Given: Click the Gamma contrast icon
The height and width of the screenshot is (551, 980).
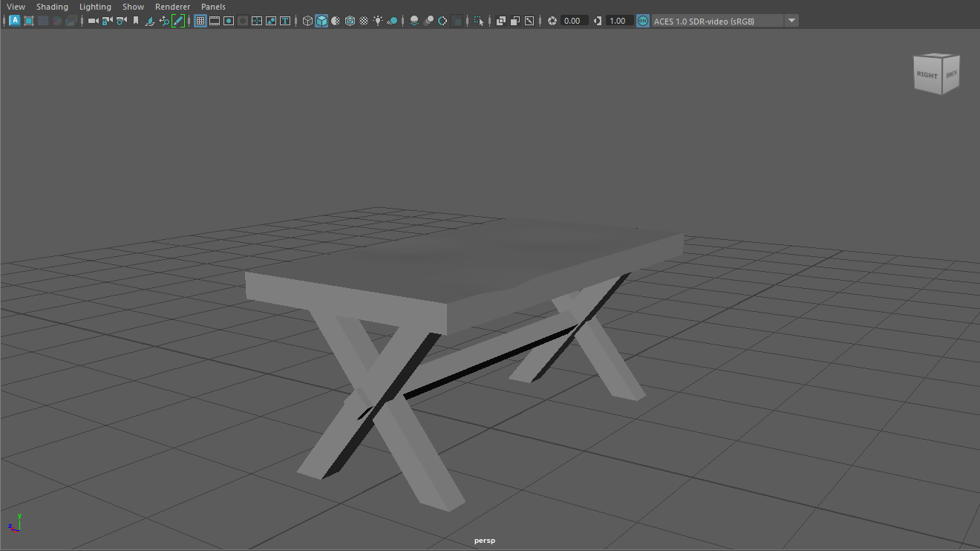Looking at the screenshot, I should tap(598, 21).
